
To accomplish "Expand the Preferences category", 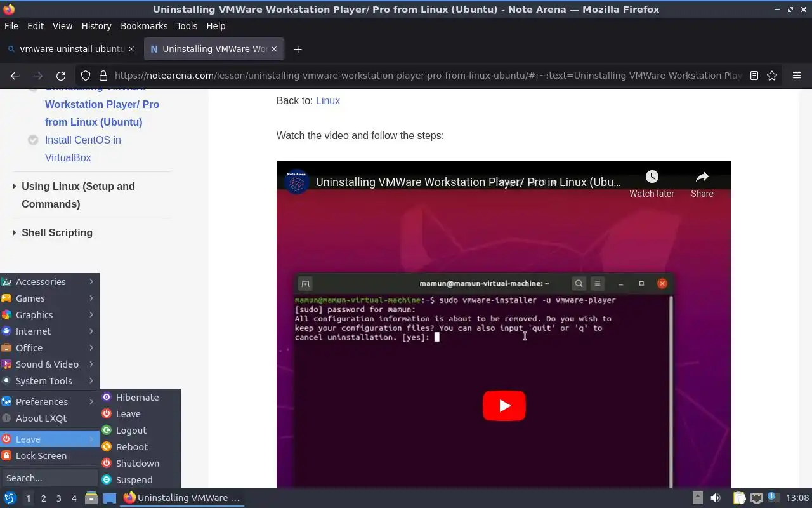I will [x=49, y=402].
